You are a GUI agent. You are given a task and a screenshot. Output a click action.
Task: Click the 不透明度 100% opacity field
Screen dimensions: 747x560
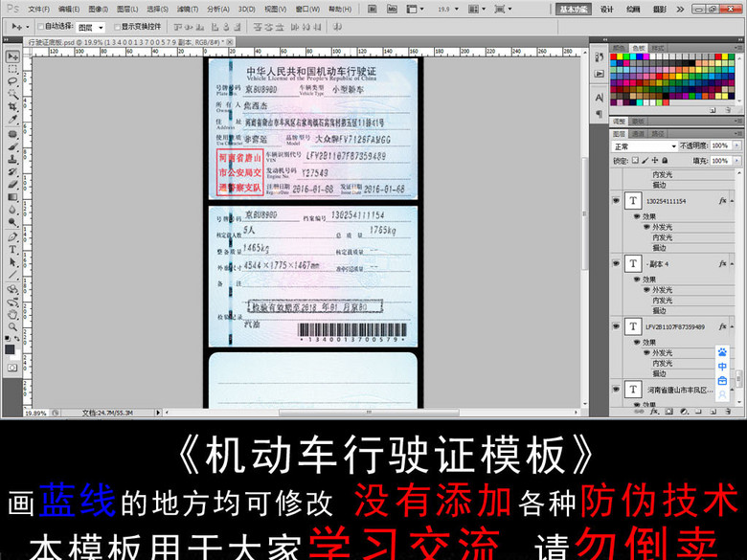720,146
